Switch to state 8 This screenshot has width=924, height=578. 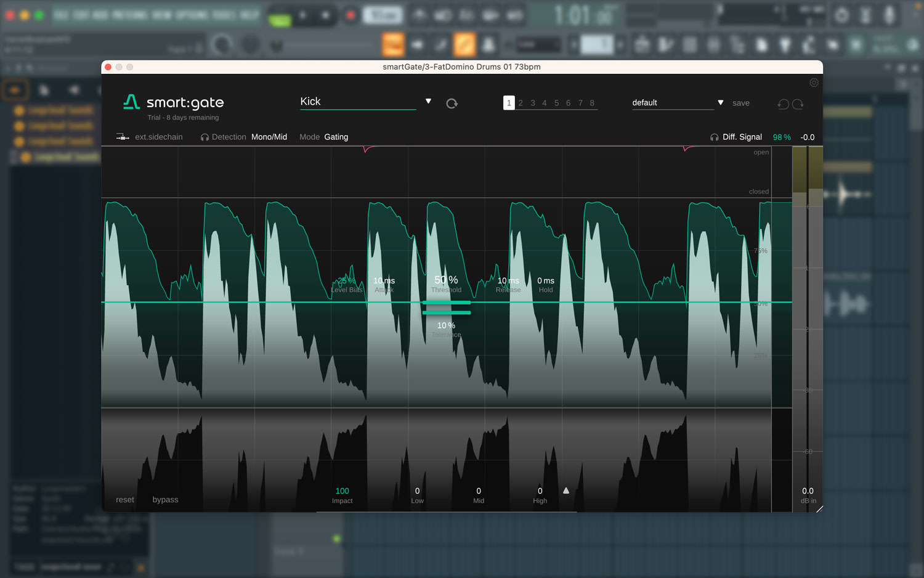(592, 103)
